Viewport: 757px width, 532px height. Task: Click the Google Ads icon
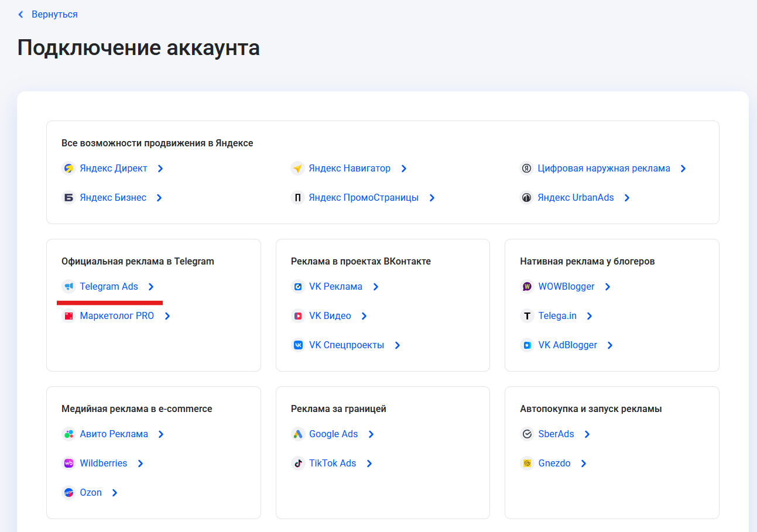click(297, 434)
